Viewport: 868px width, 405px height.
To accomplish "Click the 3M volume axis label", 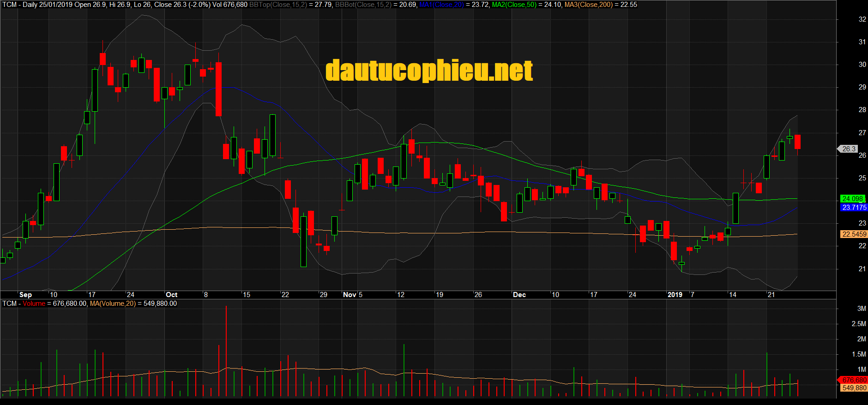I will pyautogui.click(x=862, y=309).
